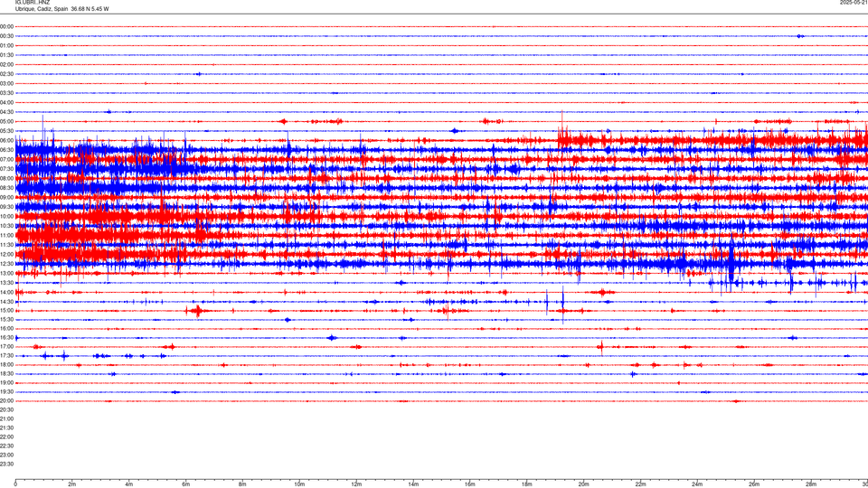Pick the '05:00' trace label

click(x=6, y=121)
